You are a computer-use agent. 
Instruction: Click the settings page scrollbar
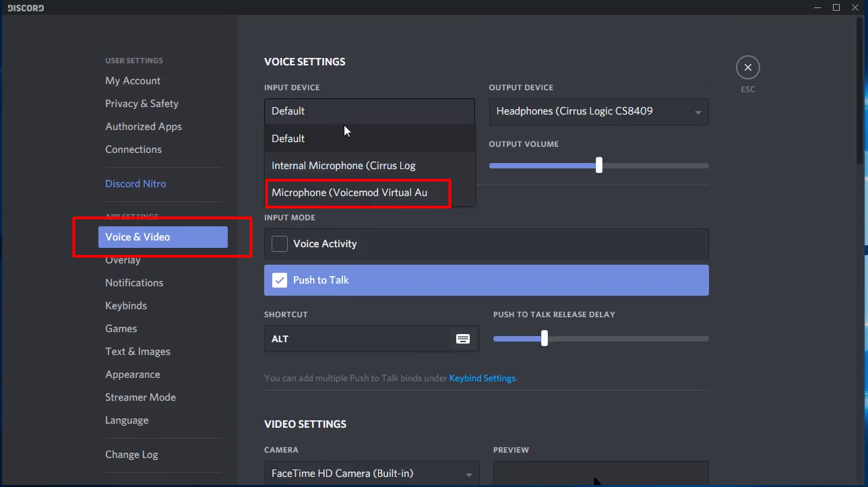click(859, 91)
